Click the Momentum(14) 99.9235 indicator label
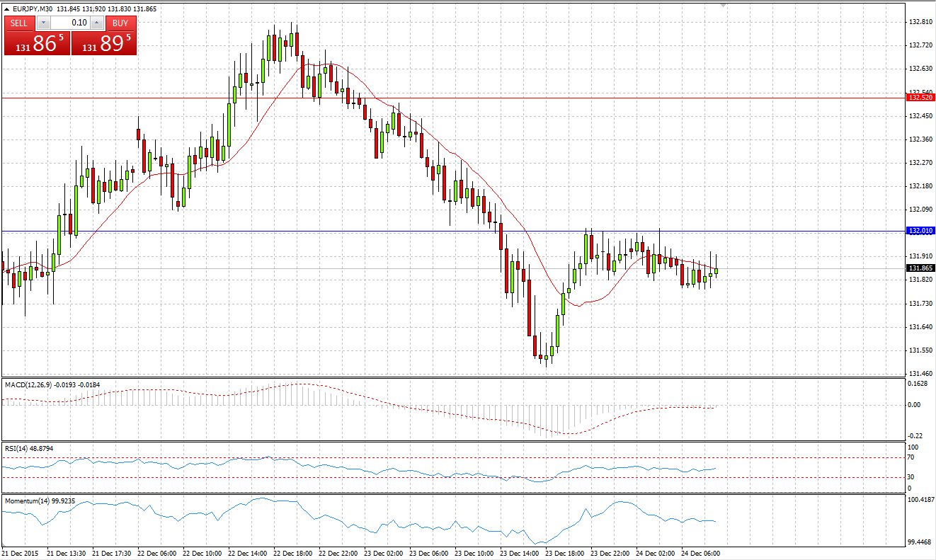The width and height of the screenshot is (936, 560). [40, 501]
